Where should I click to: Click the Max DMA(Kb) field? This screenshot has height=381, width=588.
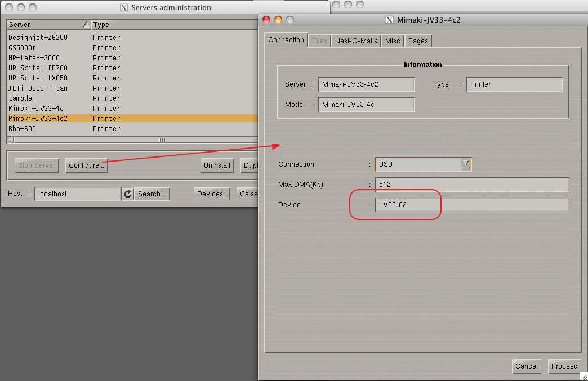pos(472,185)
